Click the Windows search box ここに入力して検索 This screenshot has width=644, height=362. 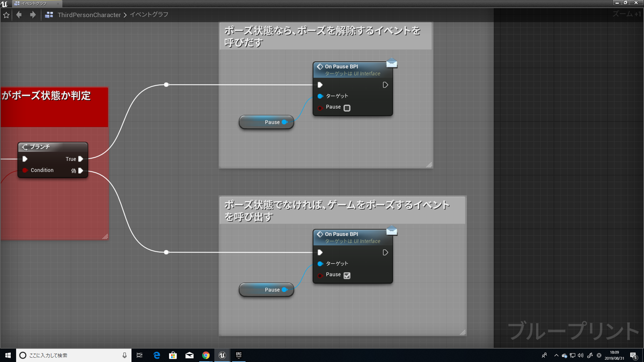pos(72,355)
